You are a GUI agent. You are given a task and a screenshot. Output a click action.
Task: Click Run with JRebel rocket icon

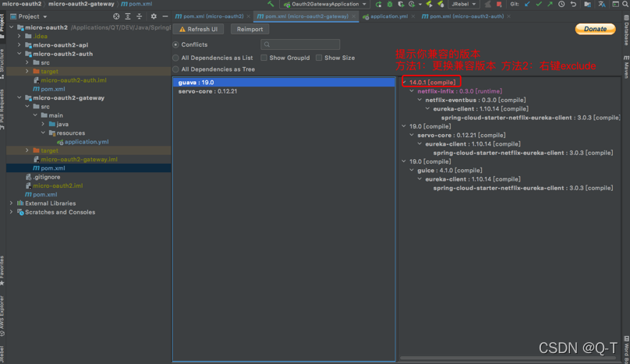[x=429, y=4]
